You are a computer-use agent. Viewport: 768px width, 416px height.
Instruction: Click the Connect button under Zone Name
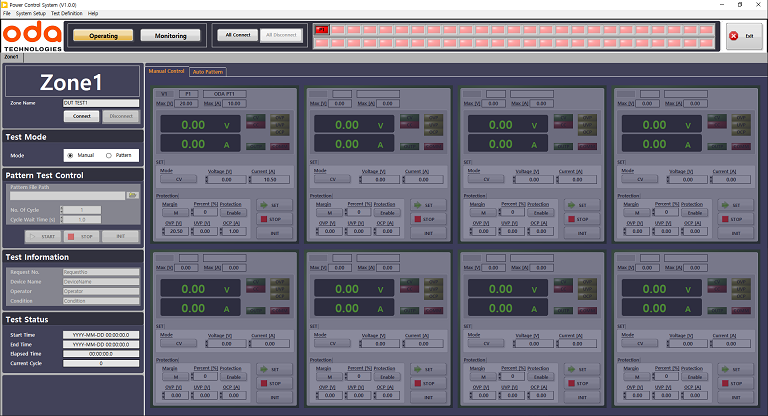point(81,116)
